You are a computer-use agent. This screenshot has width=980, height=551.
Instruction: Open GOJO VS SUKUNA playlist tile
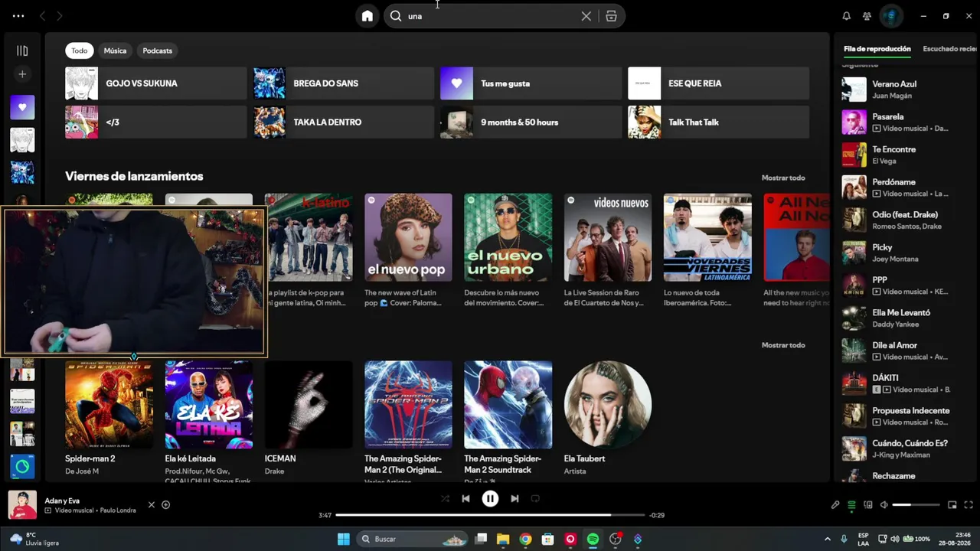click(x=156, y=83)
